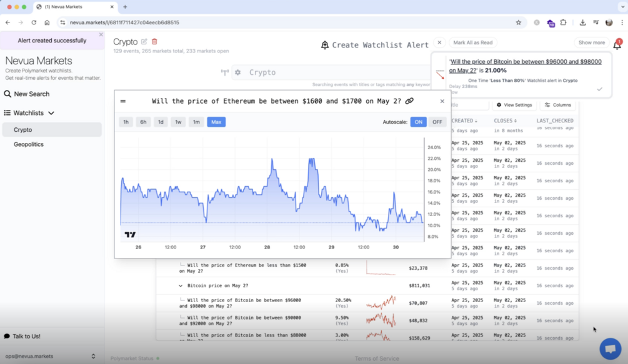Image resolution: width=628 pixels, height=364 pixels.
Task: Click the TradingView logo on the chart
Action: click(130, 235)
